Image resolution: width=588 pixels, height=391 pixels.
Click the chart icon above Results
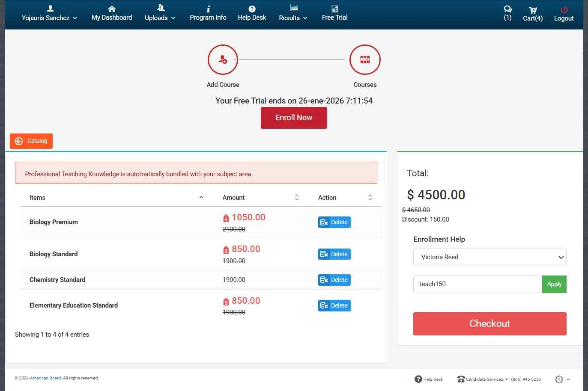pos(294,8)
